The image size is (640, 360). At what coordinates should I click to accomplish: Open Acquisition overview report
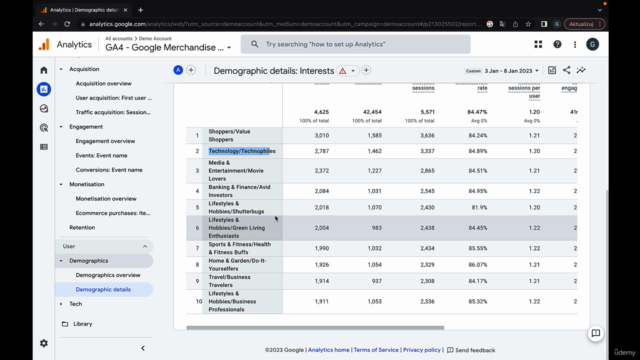pos(104,84)
